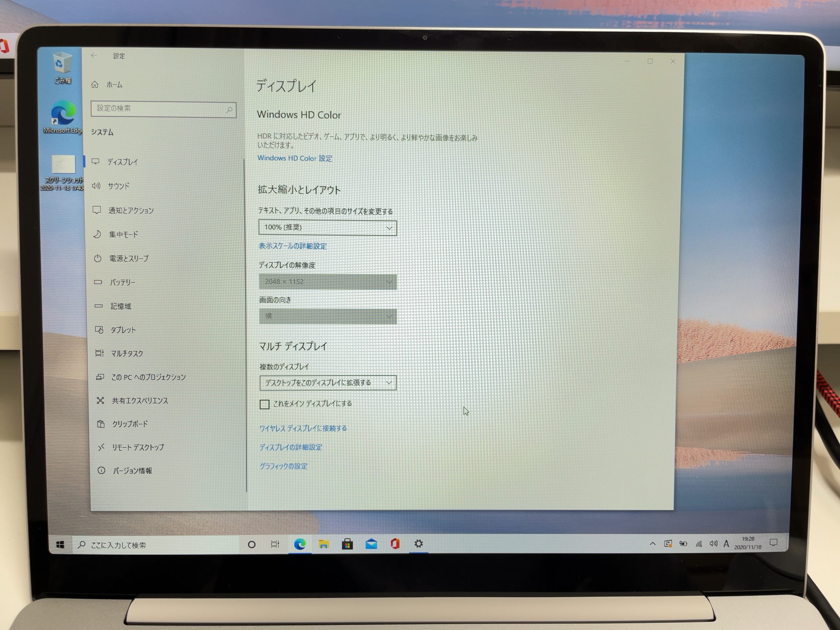This screenshot has height=630, width=840.
Task: Open the Office app from the taskbar
Action: click(x=395, y=544)
